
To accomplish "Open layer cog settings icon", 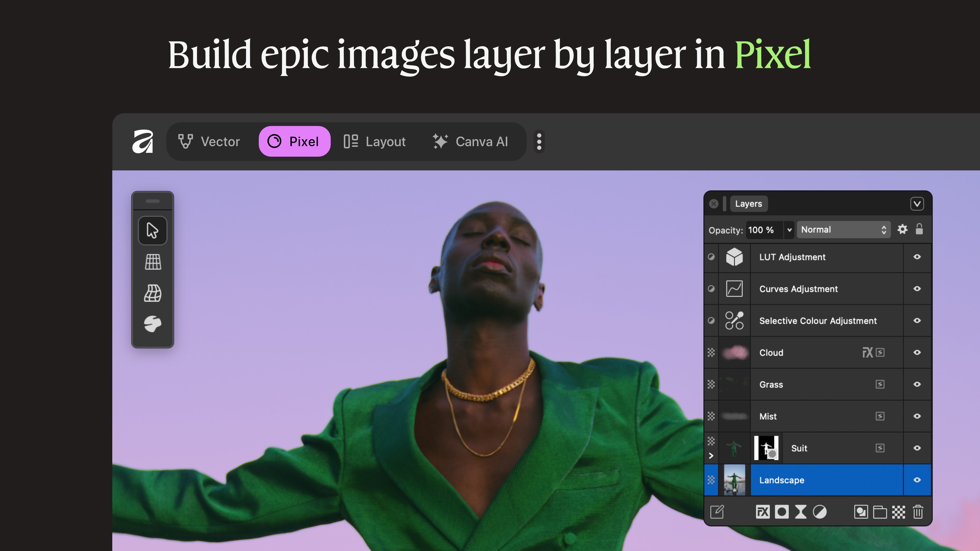I will 902,229.
